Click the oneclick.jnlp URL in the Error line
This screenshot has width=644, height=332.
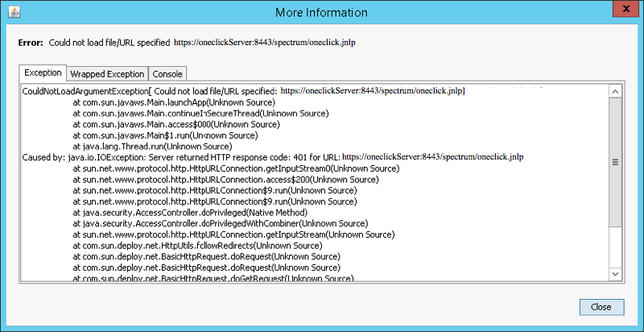point(264,42)
